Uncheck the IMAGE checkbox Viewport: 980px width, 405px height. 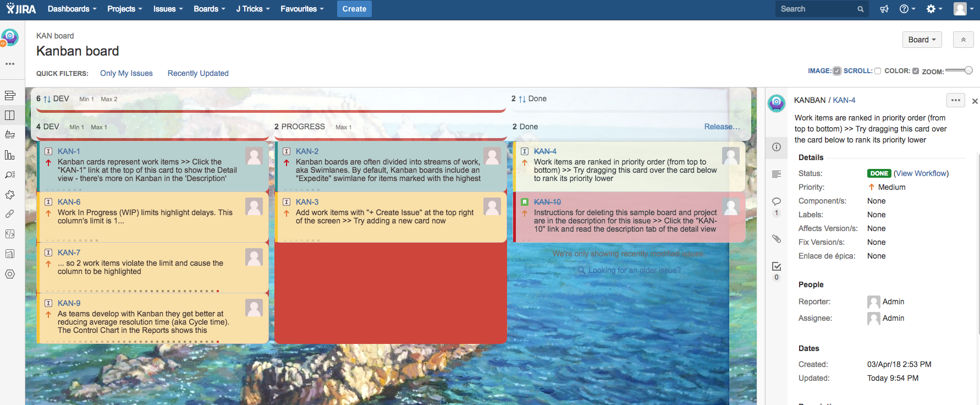click(837, 71)
